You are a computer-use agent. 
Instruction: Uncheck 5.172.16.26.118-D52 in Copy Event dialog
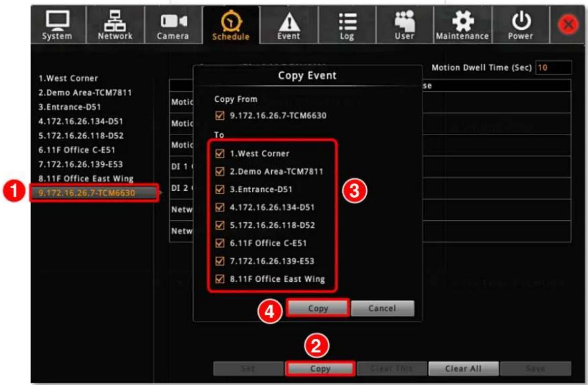click(220, 225)
